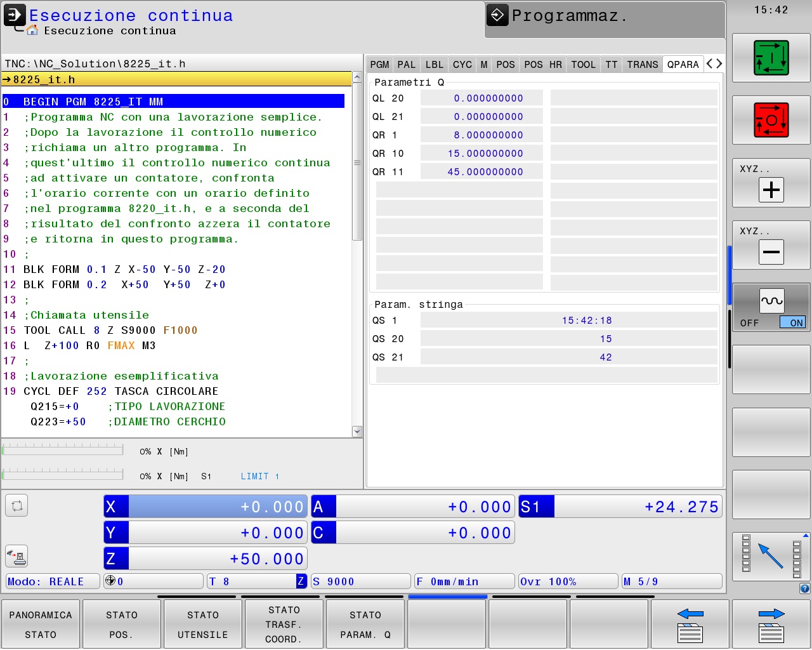This screenshot has width=812, height=650.
Task: Click QR 11 value 45.000000000
Action: click(x=481, y=171)
